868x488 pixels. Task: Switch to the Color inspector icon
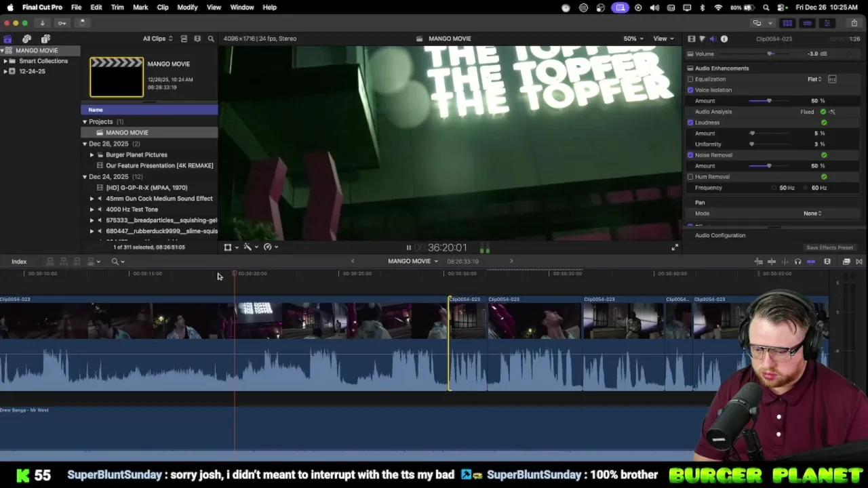point(702,39)
